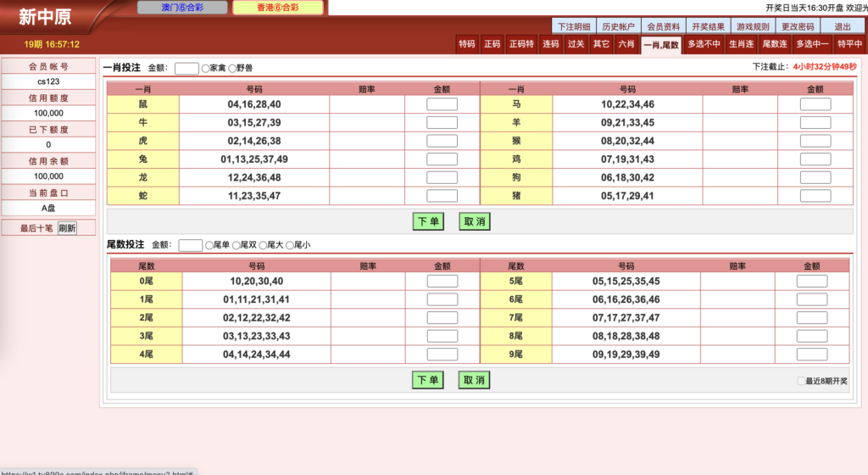The image size is (868, 475).
Task: Open the 特码 betting tab
Action: [x=466, y=44]
